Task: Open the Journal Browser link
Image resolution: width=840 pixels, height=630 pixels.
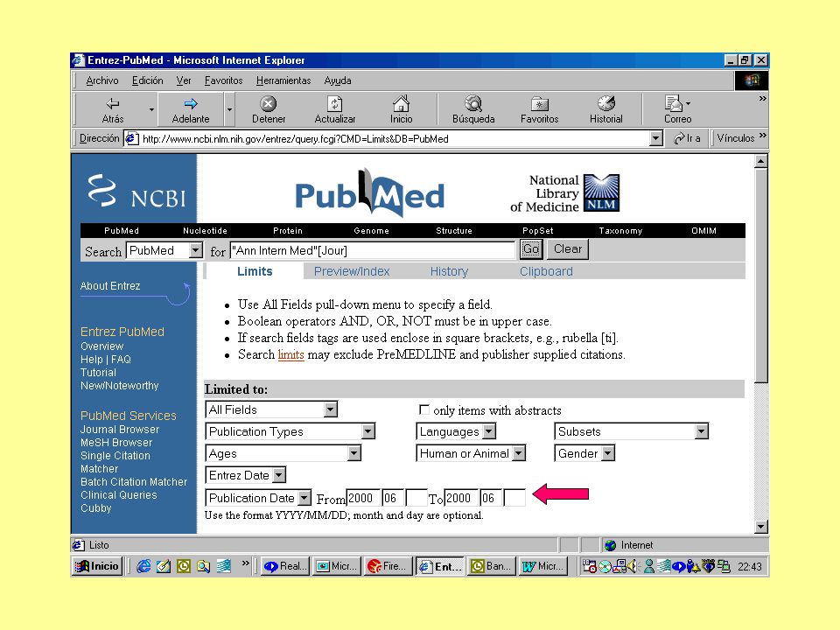Action: (120, 429)
